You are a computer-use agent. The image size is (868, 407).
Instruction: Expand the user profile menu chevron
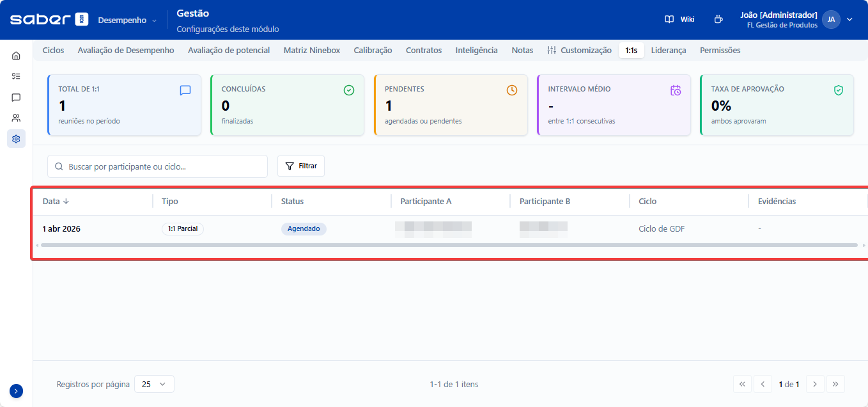point(849,19)
